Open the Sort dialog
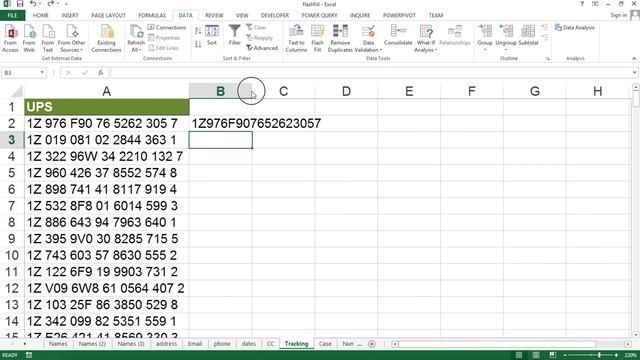640x360 pixels. tap(212, 35)
